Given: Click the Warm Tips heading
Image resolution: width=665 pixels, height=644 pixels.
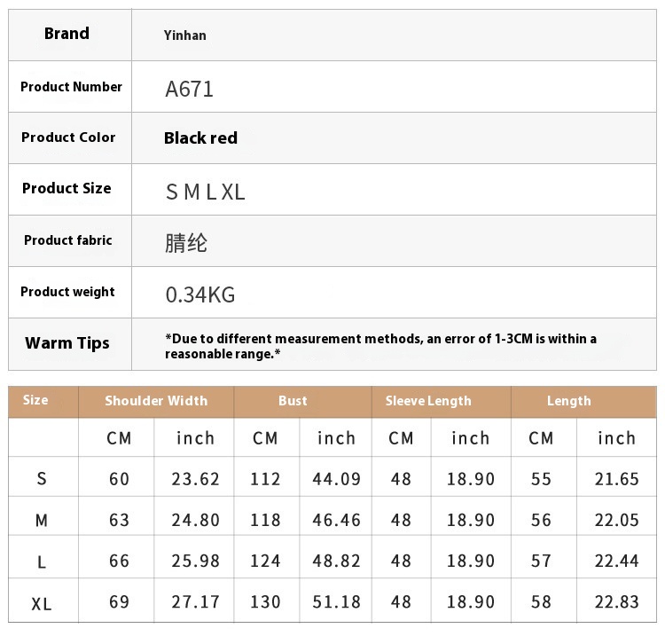Looking at the screenshot, I should pos(67,342).
